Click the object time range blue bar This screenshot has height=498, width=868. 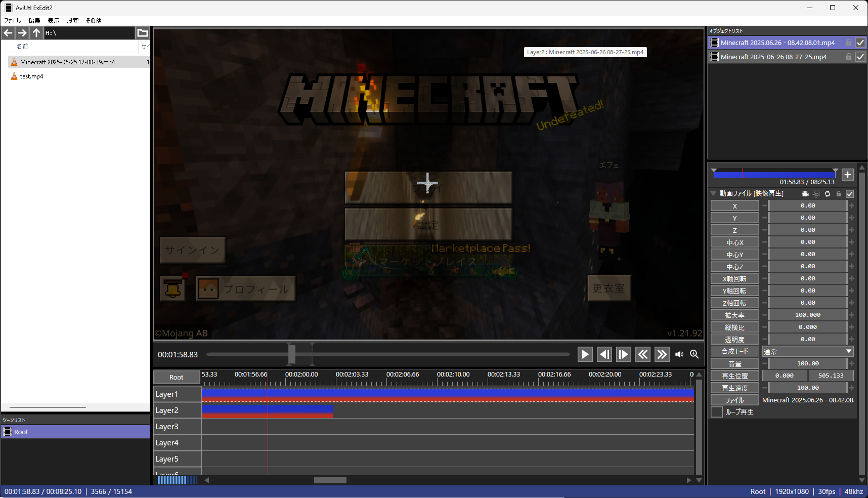click(x=774, y=174)
